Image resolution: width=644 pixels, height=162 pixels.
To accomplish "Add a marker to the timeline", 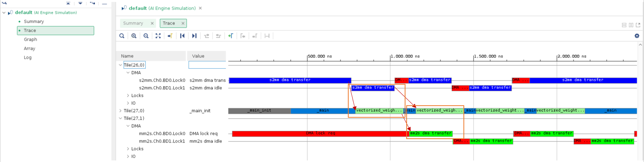I will click(230, 36).
